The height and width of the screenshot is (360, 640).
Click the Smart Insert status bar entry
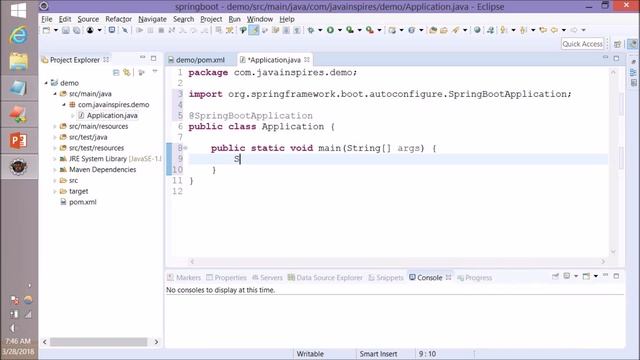378,354
